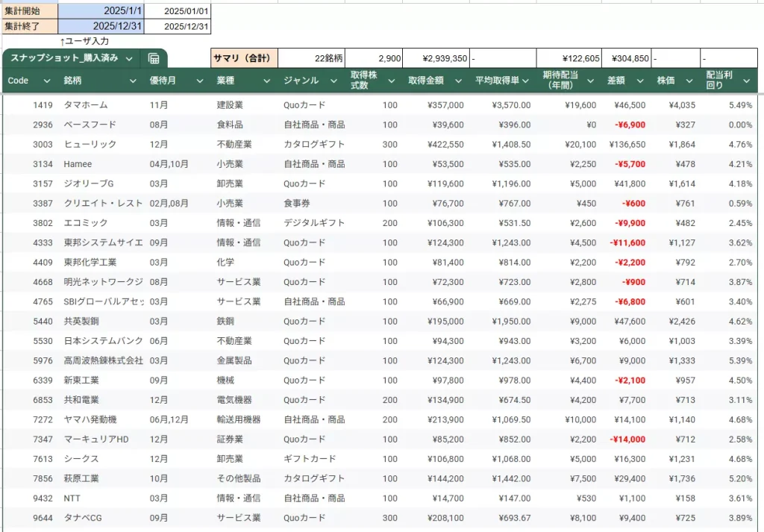Screen dimensions: 764x532
Task: Open the Code column filter dropdown
Action: click(x=47, y=81)
